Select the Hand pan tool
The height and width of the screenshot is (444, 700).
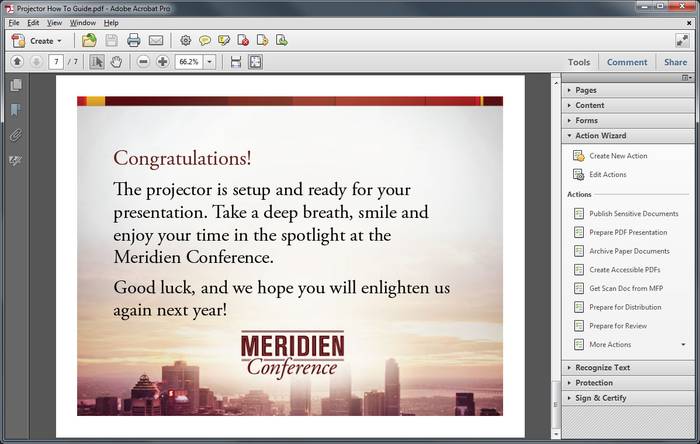tap(116, 62)
